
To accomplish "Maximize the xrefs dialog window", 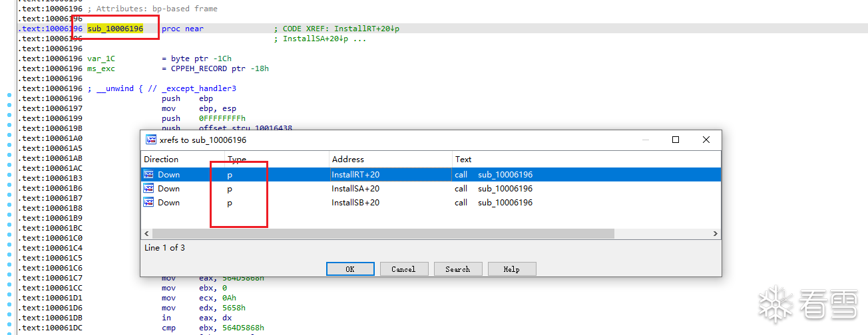I will click(x=676, y=140).
